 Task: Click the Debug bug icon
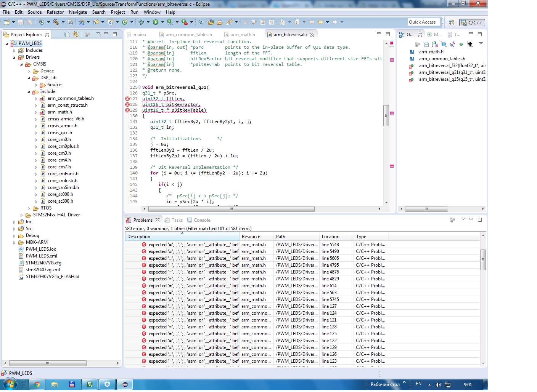(x=141, y=22)
